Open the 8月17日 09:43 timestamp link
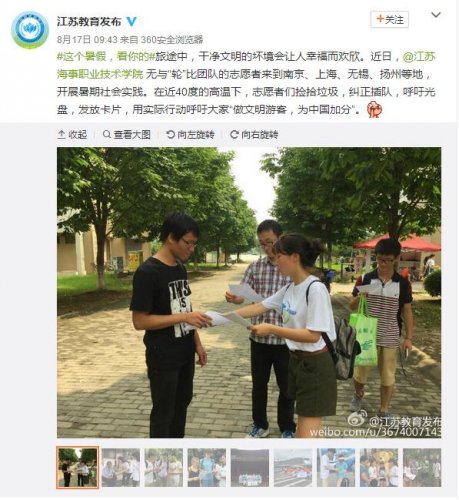459x500 pixels. click(87, 40)
